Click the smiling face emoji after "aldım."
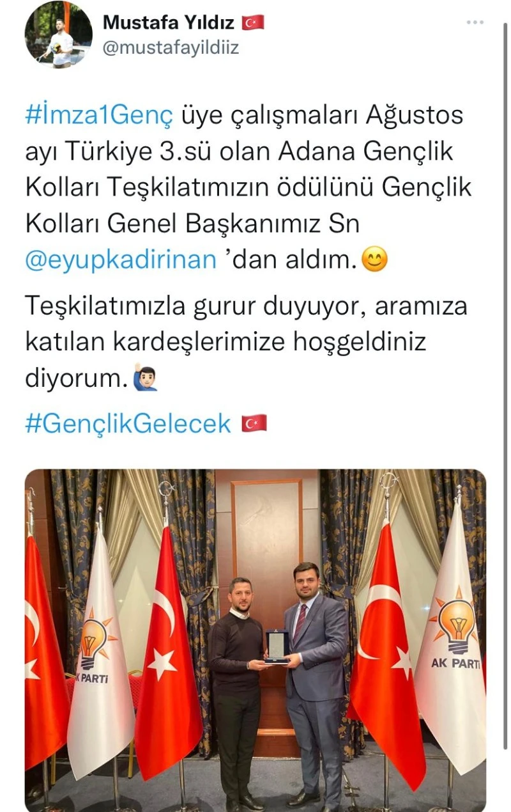The width and height of the screenshot is (511, 812). click(374, 260)
